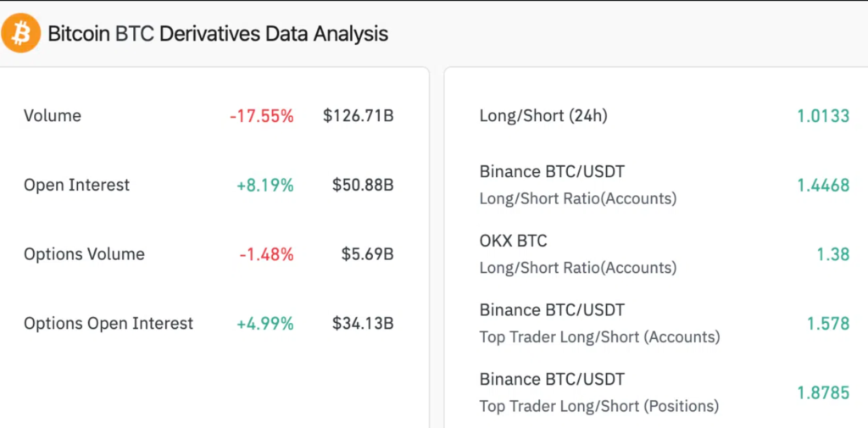Open Binance BTC/USDT Long/Short Ratio (Accounts) row
This screenshot has width=868, height=428.
coord(578,185)
